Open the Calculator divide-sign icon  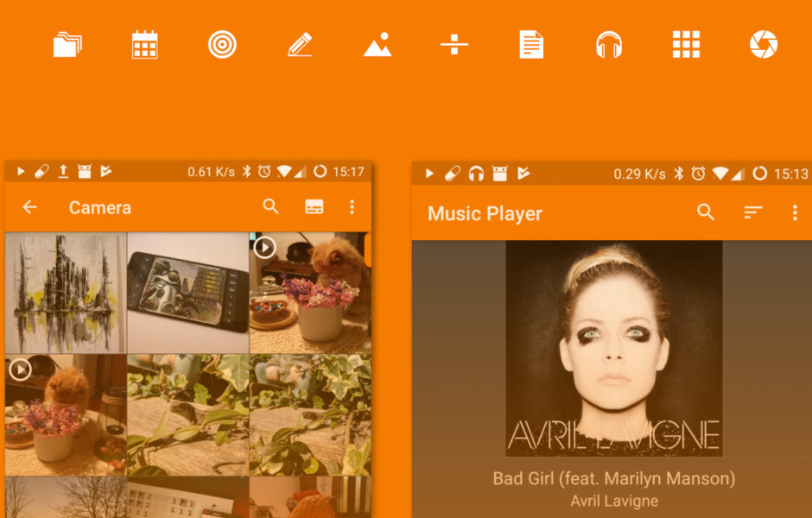[x=454, y=45]
